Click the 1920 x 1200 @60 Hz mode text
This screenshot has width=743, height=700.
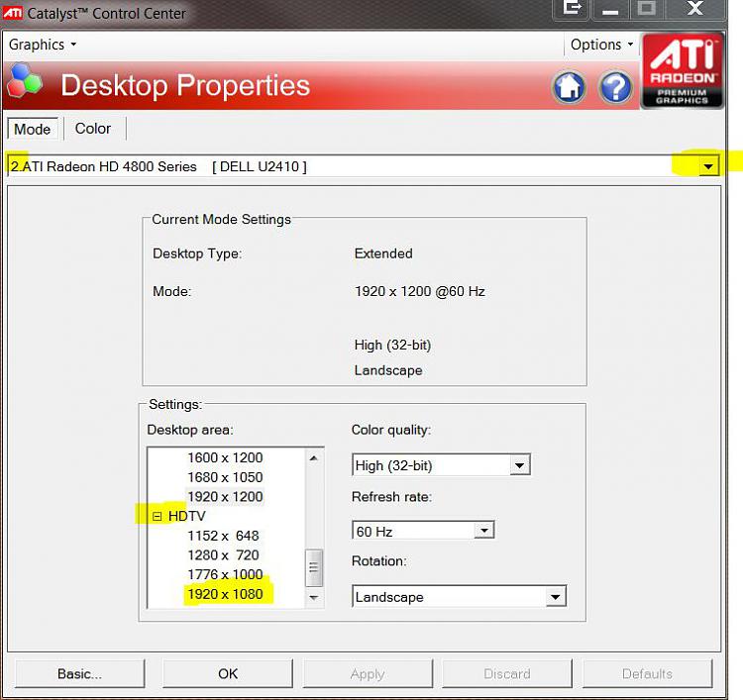click(x=420, y=291)
